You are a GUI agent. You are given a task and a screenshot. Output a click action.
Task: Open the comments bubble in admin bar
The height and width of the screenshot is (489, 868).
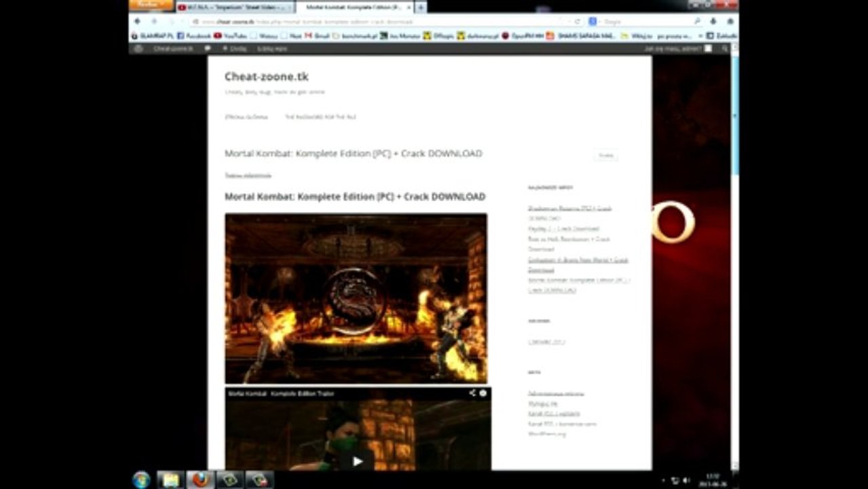(x=207, y=49)
